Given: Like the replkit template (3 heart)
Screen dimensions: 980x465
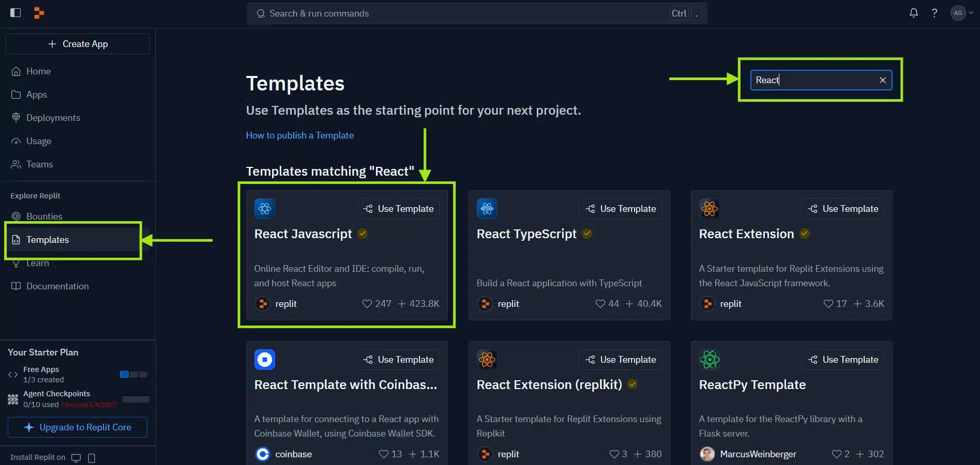Looking at the screenshot, I should [614, 454].
